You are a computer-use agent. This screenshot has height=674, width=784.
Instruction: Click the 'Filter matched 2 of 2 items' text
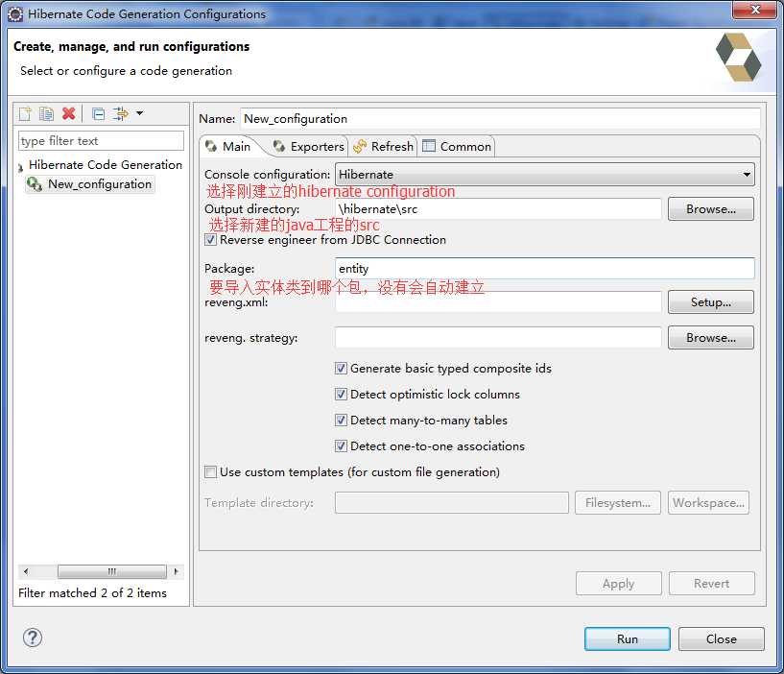(x=92, y=593)
